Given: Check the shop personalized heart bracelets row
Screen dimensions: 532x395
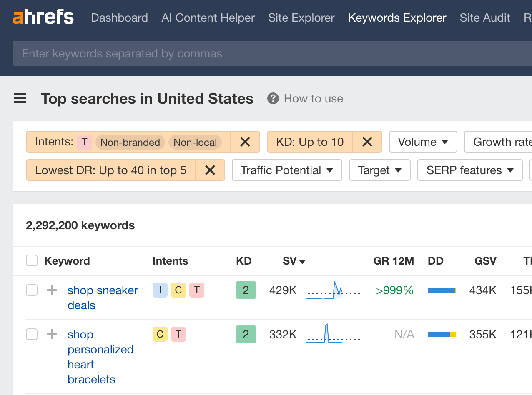Looking at the screenshot, I should [31, 334].
